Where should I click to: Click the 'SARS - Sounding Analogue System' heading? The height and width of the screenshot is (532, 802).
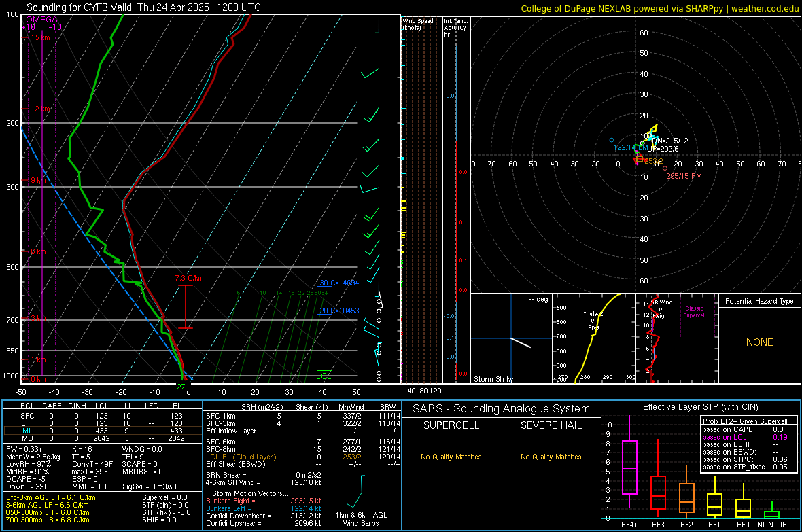coord(501,409)
